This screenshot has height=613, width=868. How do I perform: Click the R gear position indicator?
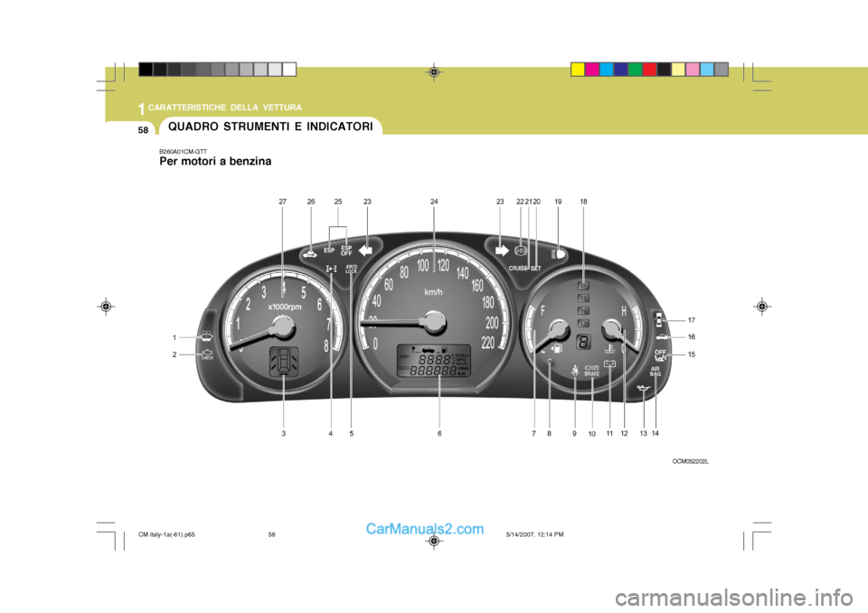tap(583, 298)
